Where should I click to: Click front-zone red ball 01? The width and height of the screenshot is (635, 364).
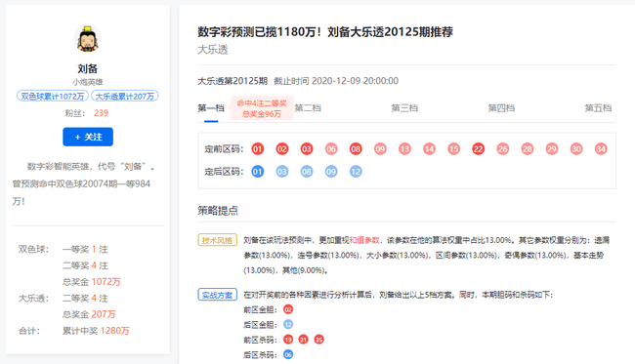point(258,149)
